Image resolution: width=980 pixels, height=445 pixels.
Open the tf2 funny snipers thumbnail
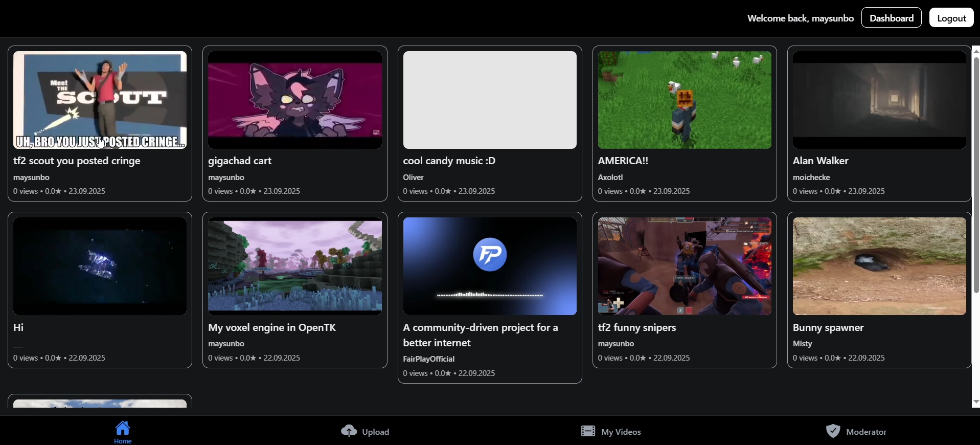pos(685,266)
